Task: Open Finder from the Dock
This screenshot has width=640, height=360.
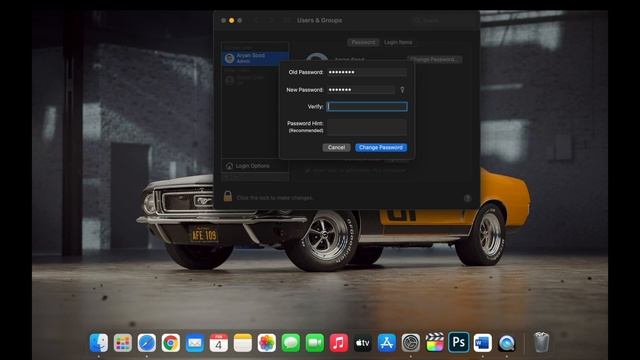Action: point(99,342)
